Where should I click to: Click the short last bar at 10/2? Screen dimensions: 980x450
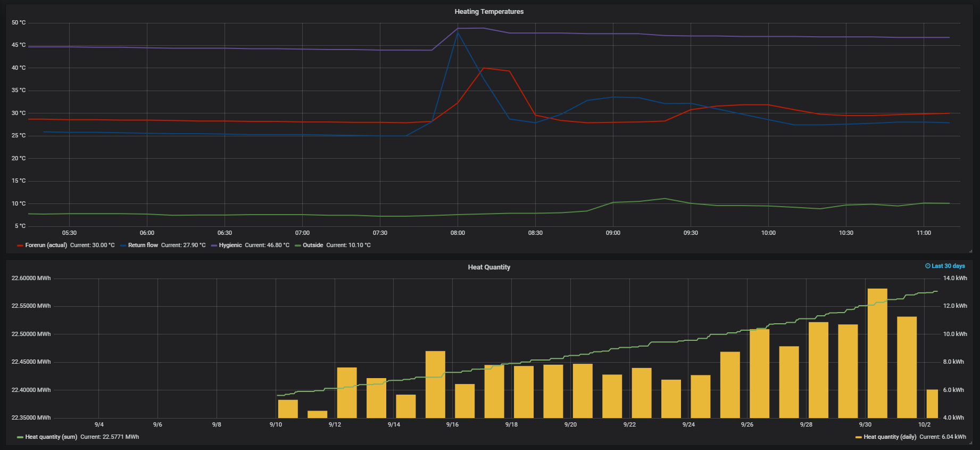(x=932, y=404)
